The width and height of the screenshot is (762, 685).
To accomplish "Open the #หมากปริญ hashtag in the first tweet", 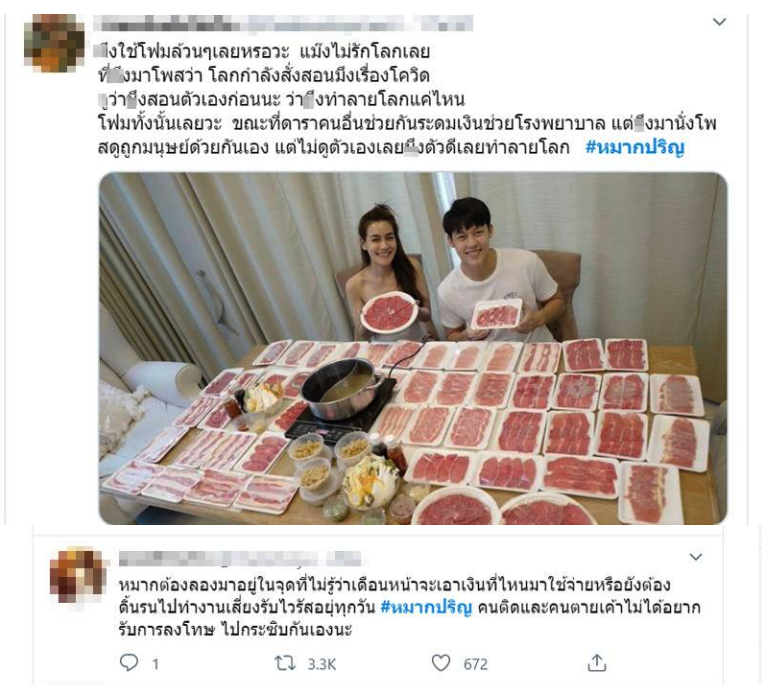I will (x=635, y=147).
